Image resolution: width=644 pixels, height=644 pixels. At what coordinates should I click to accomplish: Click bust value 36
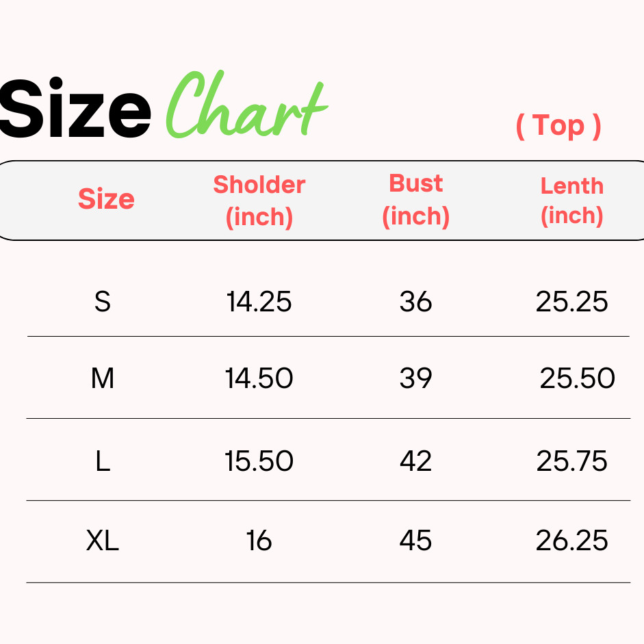pos(415,301)
